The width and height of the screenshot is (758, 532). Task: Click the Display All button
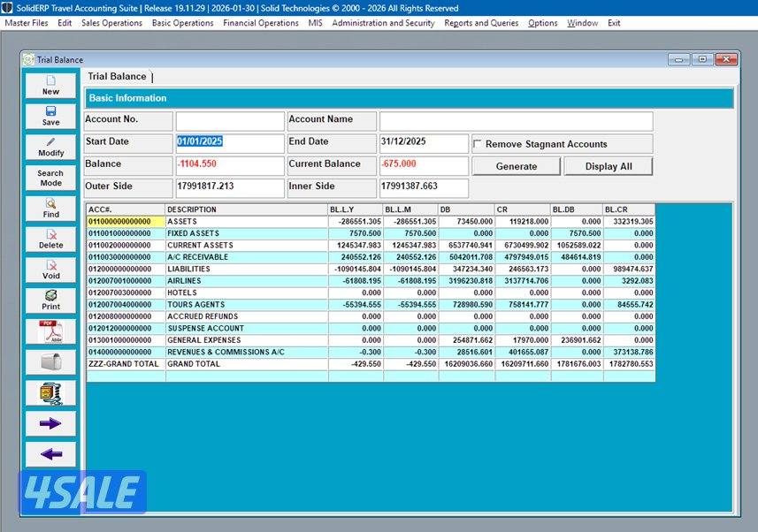pos(609,166)
